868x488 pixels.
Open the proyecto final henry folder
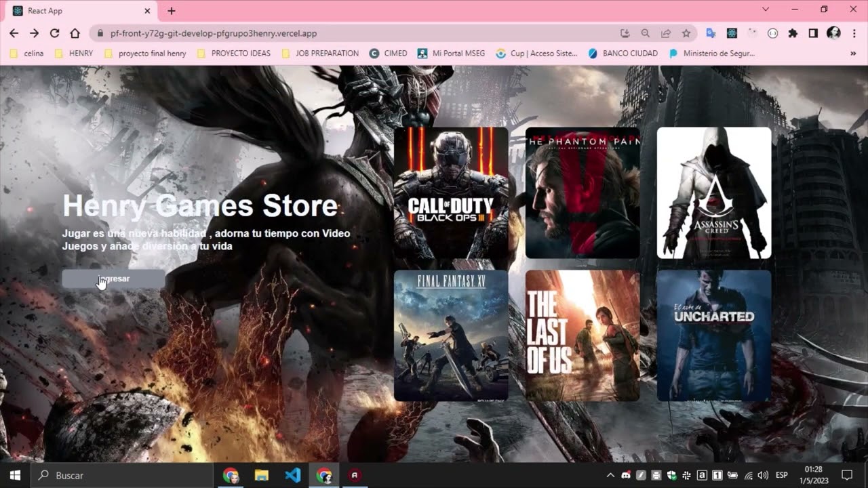coord(144,53)
